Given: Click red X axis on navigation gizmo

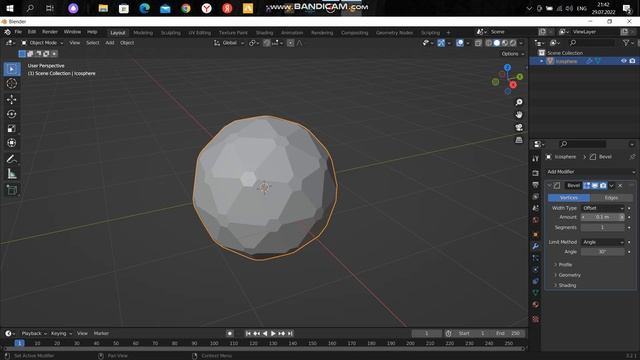Looking at the screenshot, I should click(513, 85).
